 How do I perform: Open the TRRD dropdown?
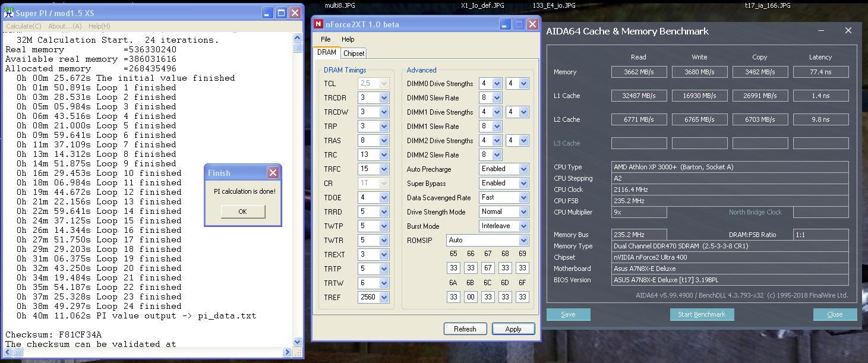[x=384, y=212]
